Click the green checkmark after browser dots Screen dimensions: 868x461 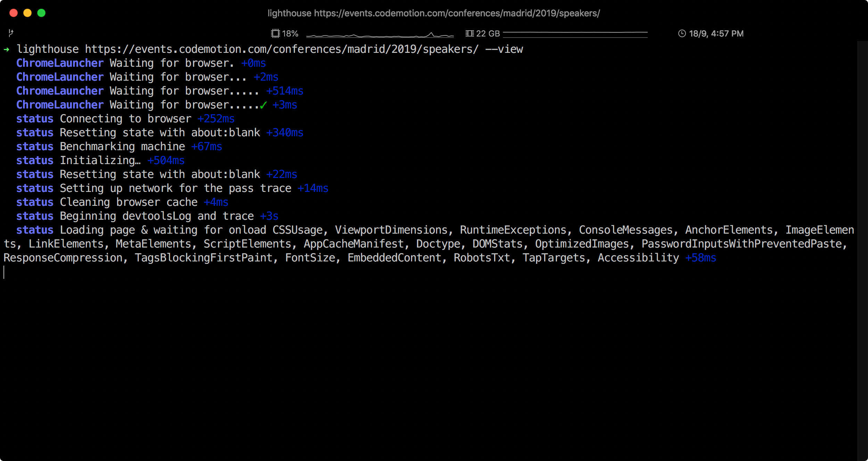point(263,105)
